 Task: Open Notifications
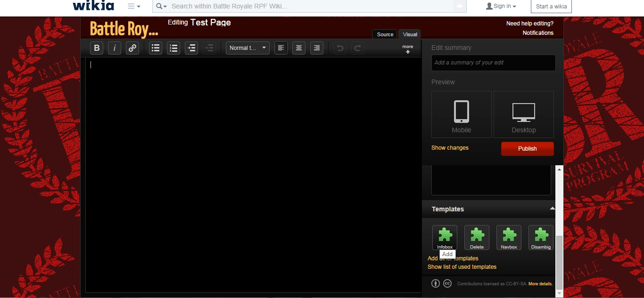[538, 33]
